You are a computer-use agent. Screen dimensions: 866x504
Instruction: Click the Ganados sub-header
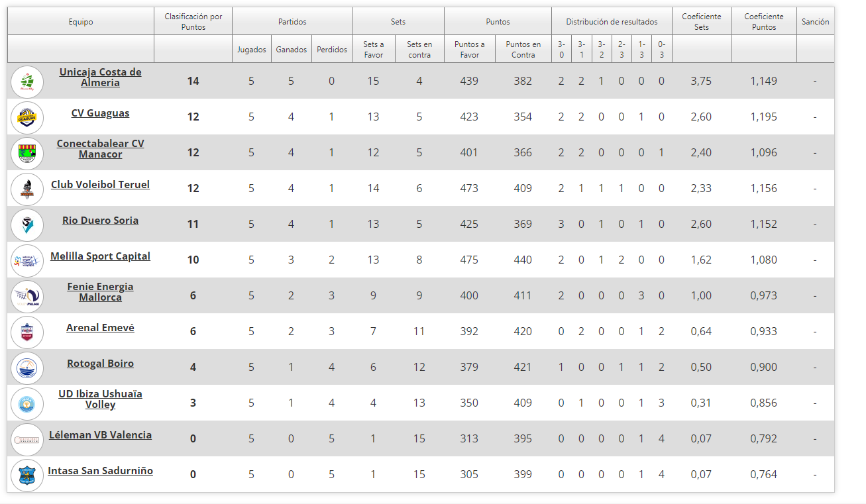click(292, 50)
